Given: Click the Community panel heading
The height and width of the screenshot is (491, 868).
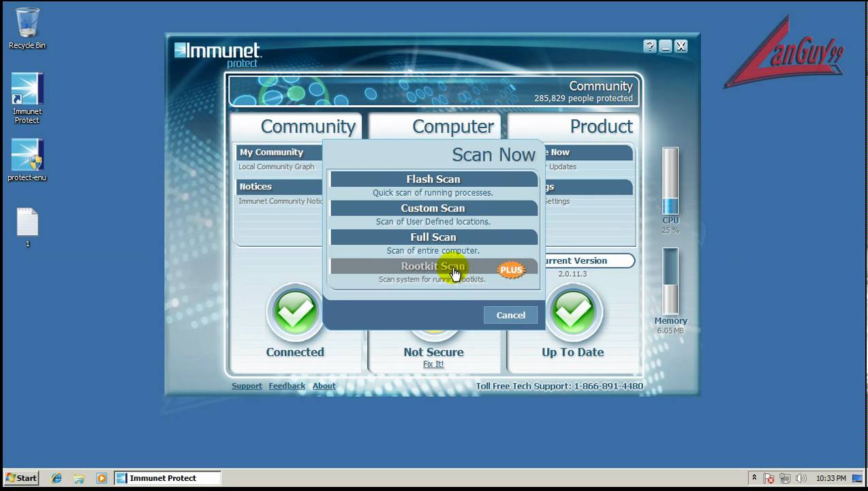Looking at the screenshot, I should coord(308,126).
